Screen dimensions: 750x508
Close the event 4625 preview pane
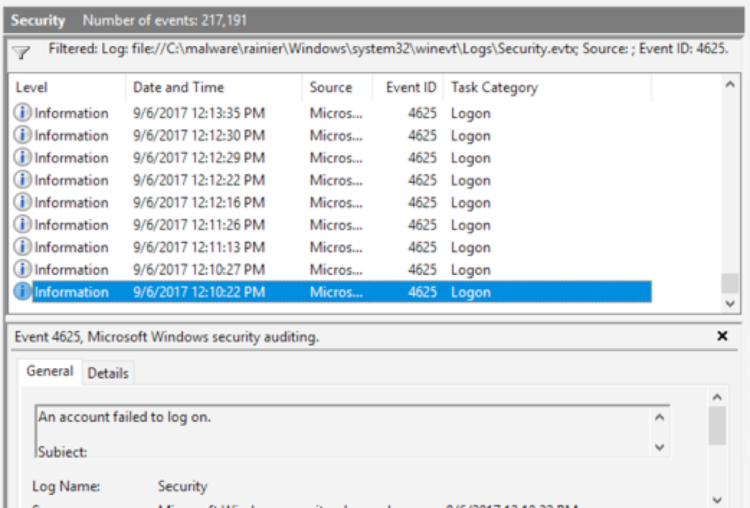722,337
